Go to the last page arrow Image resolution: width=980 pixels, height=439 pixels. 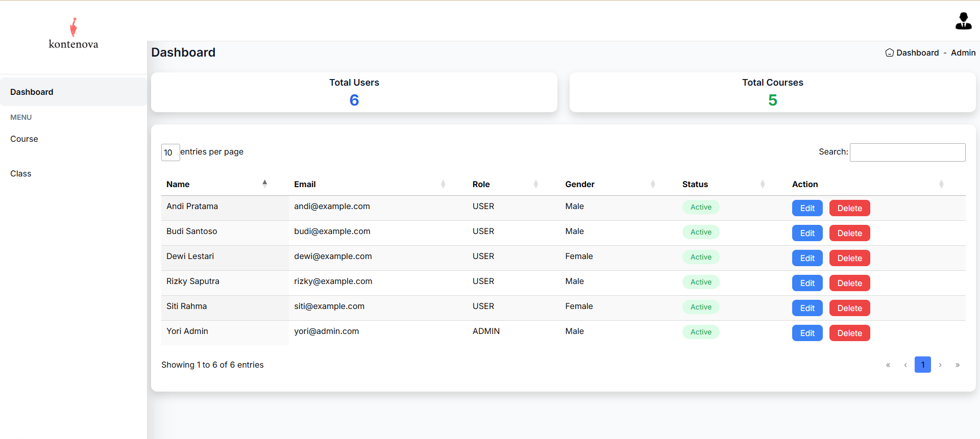pyautogui.click(x=957, y=365)
